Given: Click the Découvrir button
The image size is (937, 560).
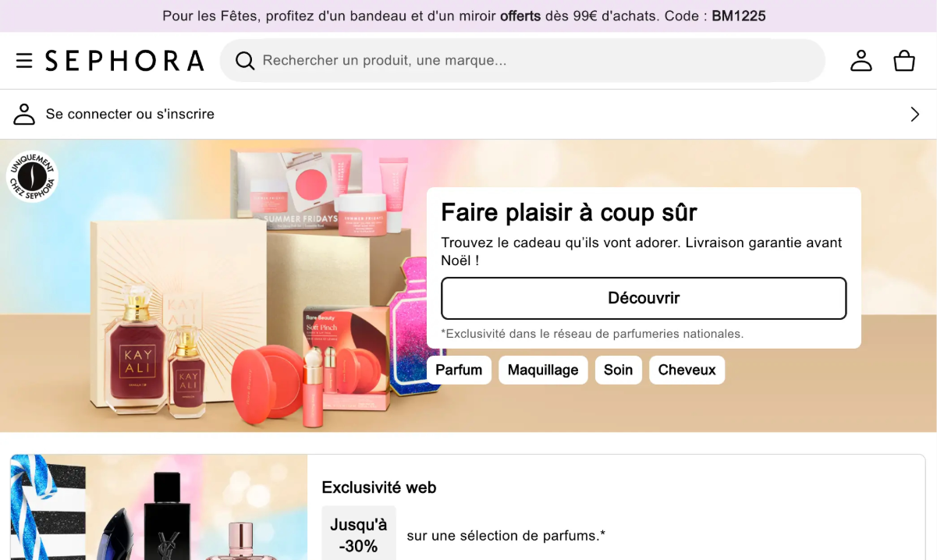Looking at the screenshot, I should pos(644,298).
